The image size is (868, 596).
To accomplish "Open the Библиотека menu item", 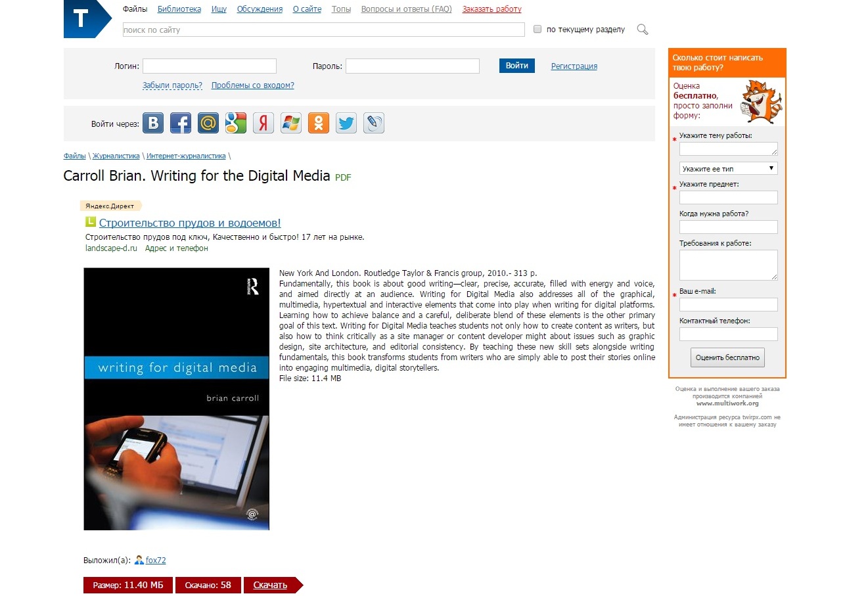I will [x=179, y=9].
